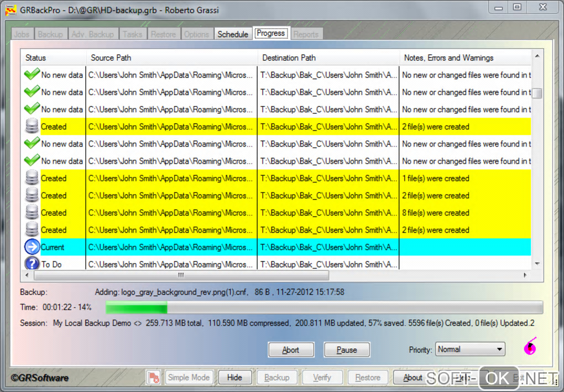Select the "8 file(s) were created" note cell
Viewport: 564px width, 392px height.
465,213
